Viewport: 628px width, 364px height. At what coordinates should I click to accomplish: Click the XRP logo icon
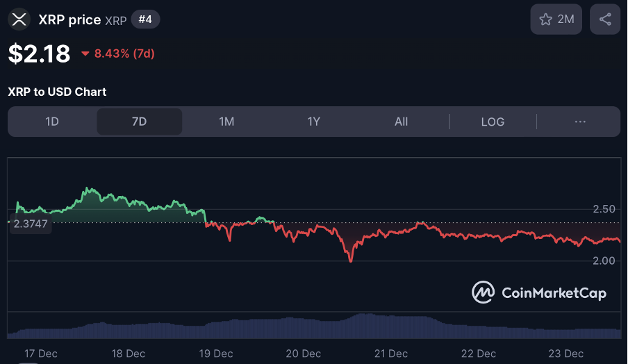point(19,19)
